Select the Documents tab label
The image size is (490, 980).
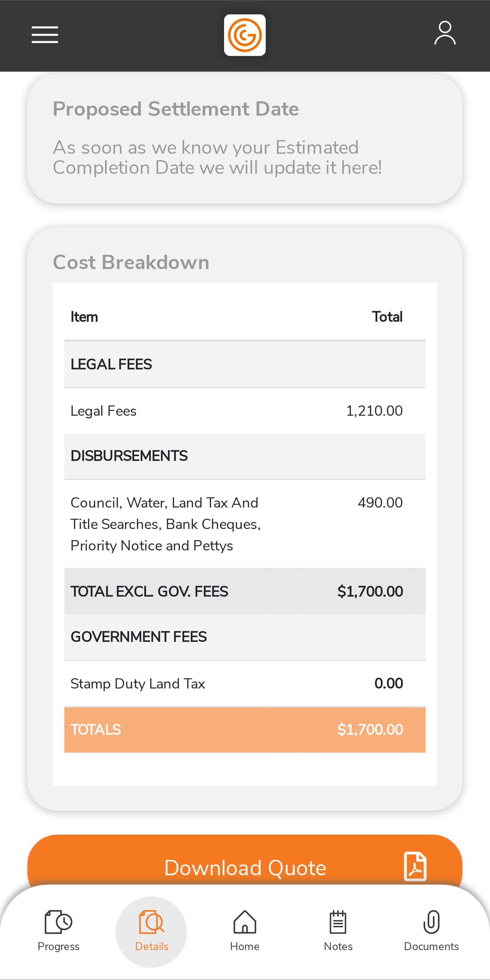click(431, 947)
